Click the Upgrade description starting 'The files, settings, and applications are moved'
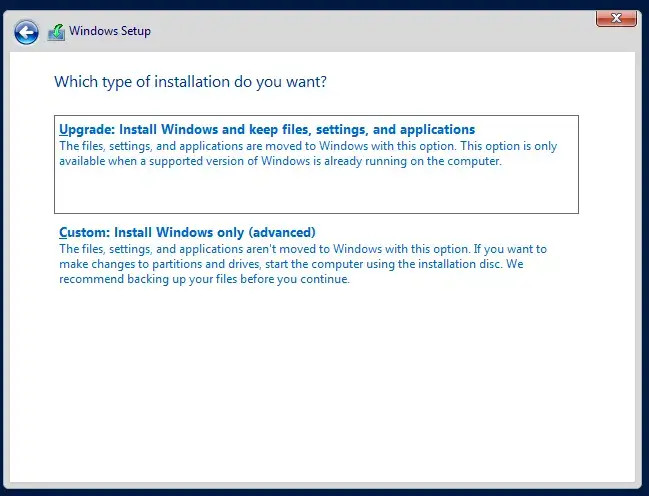Screen dimensions: 649x496 [308, 154]
